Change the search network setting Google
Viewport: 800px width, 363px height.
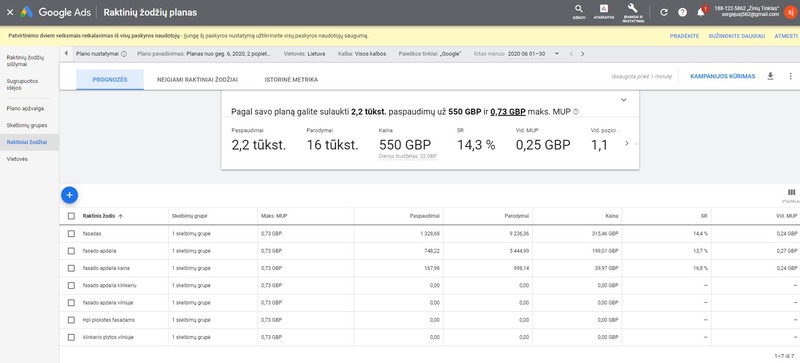point(451,54)
